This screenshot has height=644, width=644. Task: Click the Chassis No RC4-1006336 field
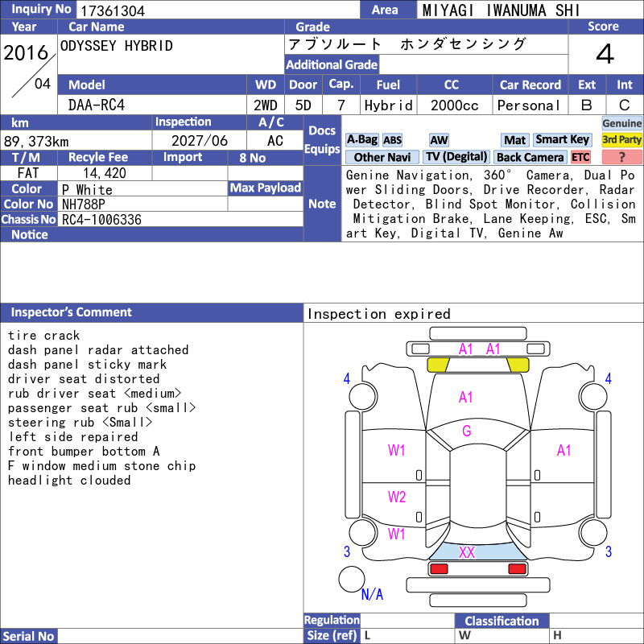pos(180,220)
